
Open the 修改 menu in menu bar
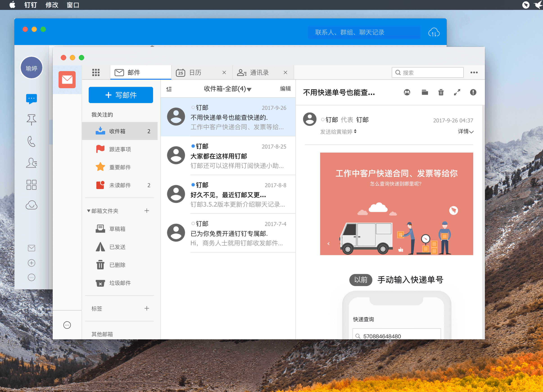tap(52, 5)
